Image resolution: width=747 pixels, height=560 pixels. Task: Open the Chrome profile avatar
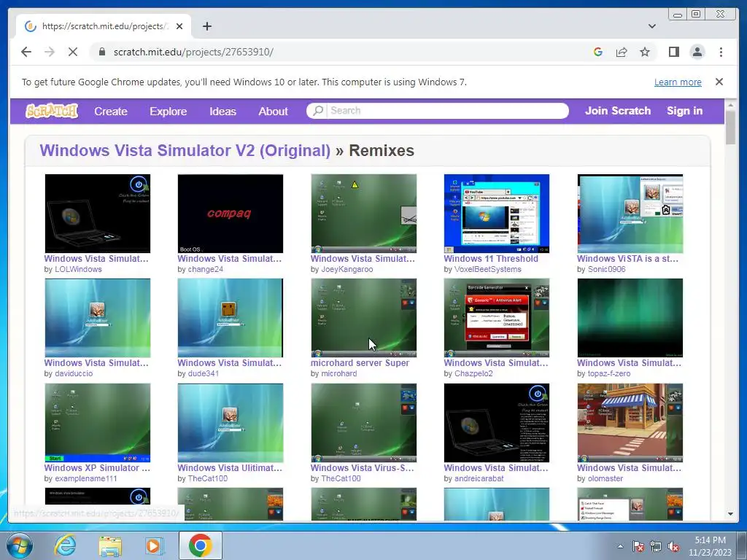point(697,52)
